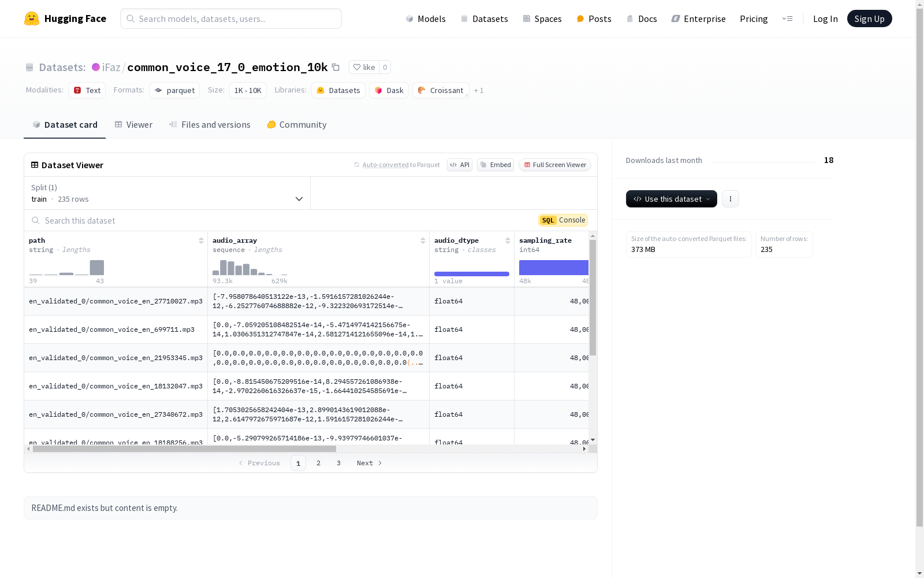Click the iFaz author link
Viewport: 924px width, 578px height.
pos(111,67)
